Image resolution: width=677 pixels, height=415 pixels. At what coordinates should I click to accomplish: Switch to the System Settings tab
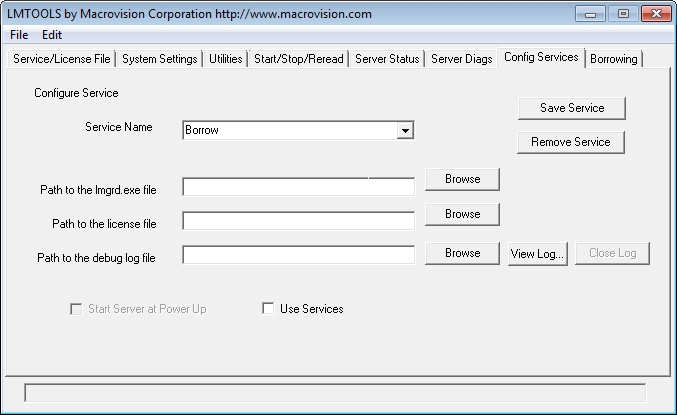(160, 59)
